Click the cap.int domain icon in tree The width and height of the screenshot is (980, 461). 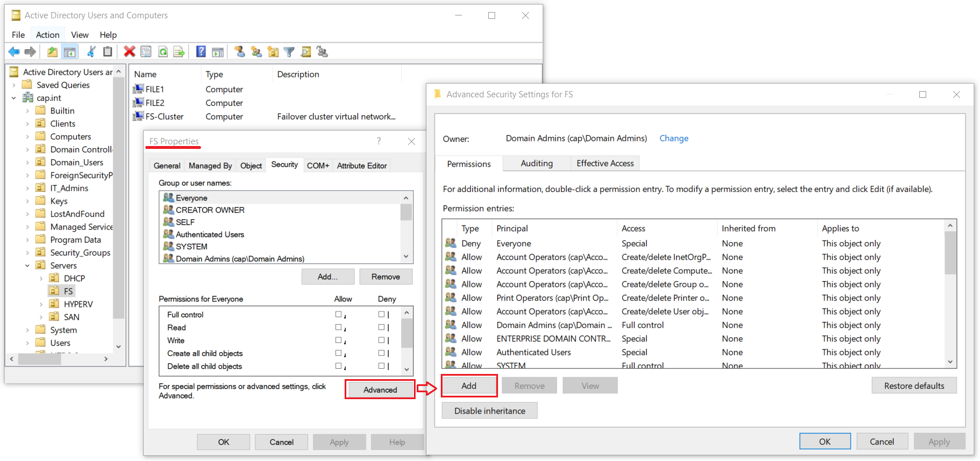click(27, 98)
